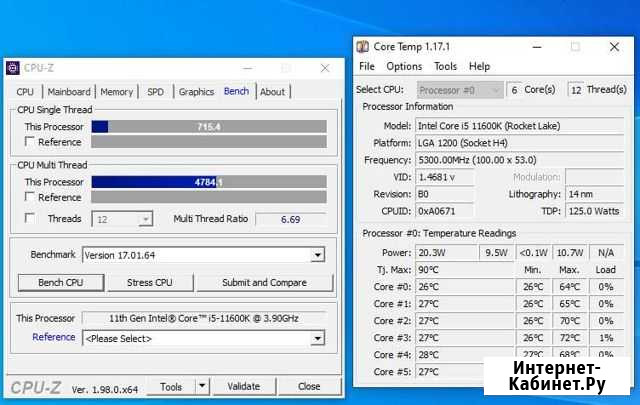640x405 pixels.
Task: Click the CPU-Z app icon in title bar
Action: coord(13,68)
